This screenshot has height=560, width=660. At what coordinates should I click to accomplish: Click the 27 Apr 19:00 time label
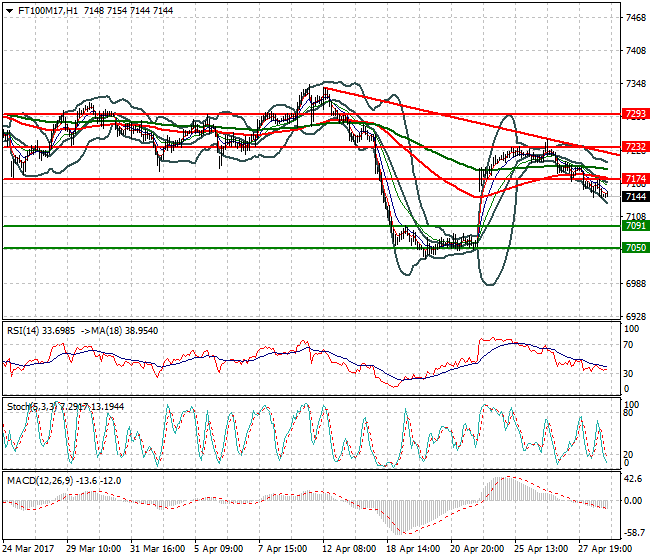(x=605, y=549)
